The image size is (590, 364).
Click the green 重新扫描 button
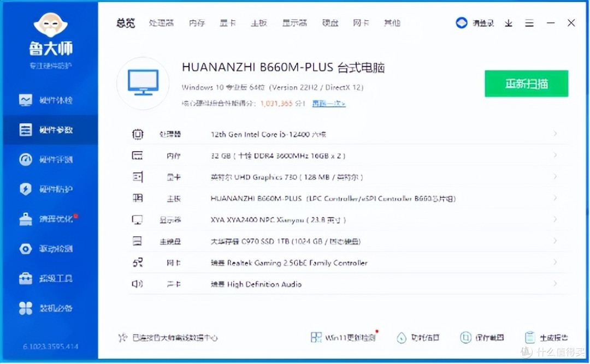tap(527, 83)
